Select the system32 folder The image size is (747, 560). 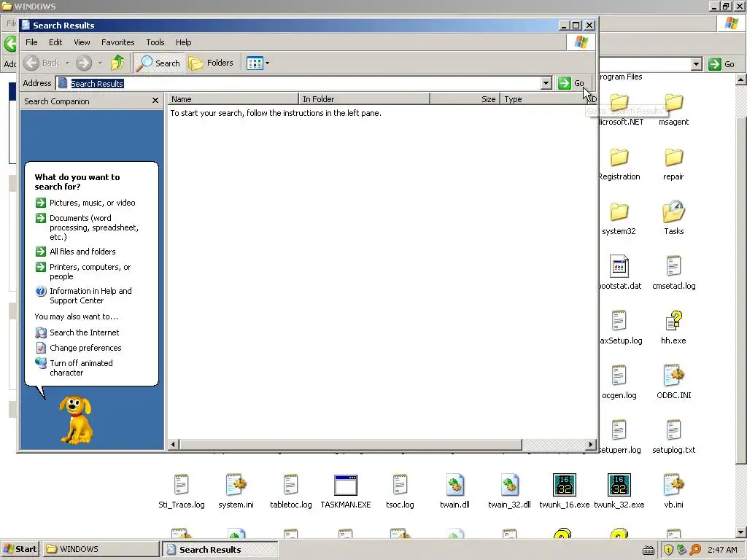pyautogui.click(x=619, y=219)
